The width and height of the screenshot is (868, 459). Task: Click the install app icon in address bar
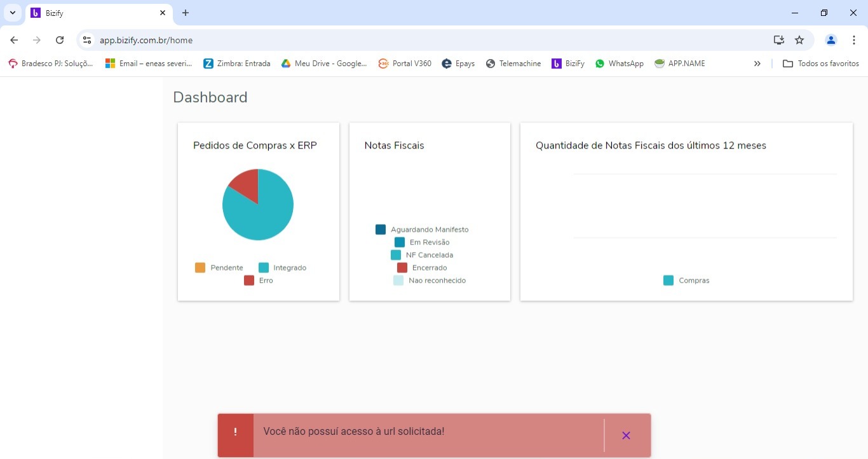778,40
